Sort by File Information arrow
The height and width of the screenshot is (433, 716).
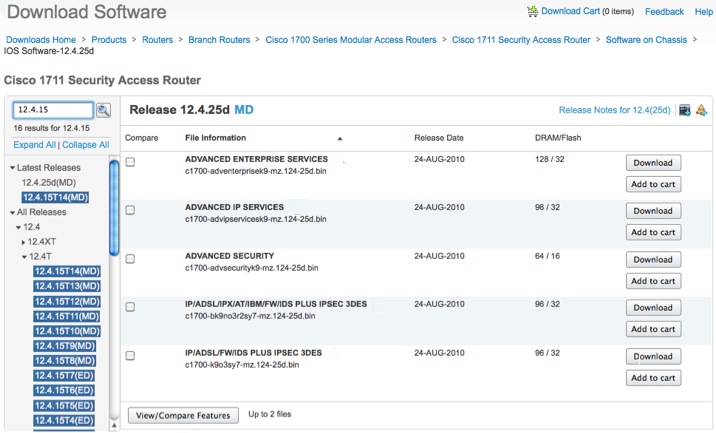pos(340,138)
